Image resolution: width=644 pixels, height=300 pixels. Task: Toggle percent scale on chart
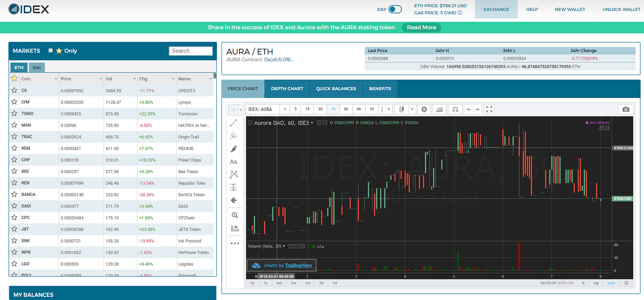click(x=583, y=283)
